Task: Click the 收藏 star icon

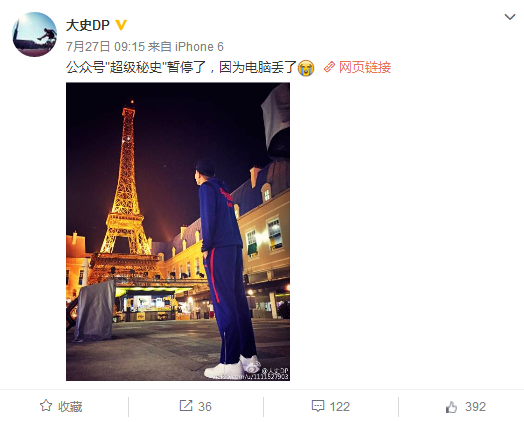Action: (46, 406)
